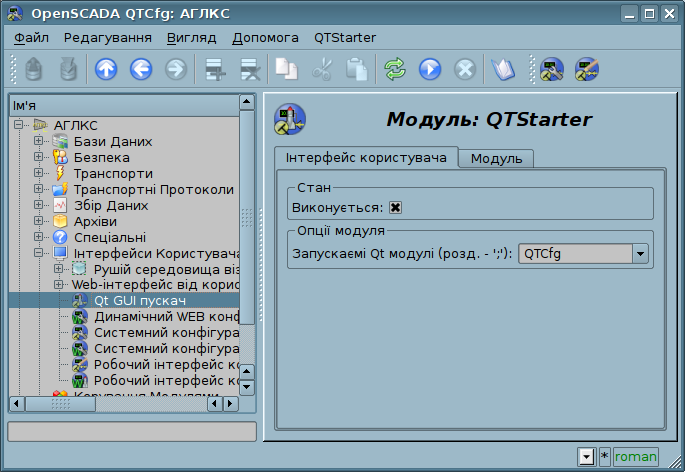
Task: Refresh the page with the green arrows icon
Action: click(x=395, y=69)
